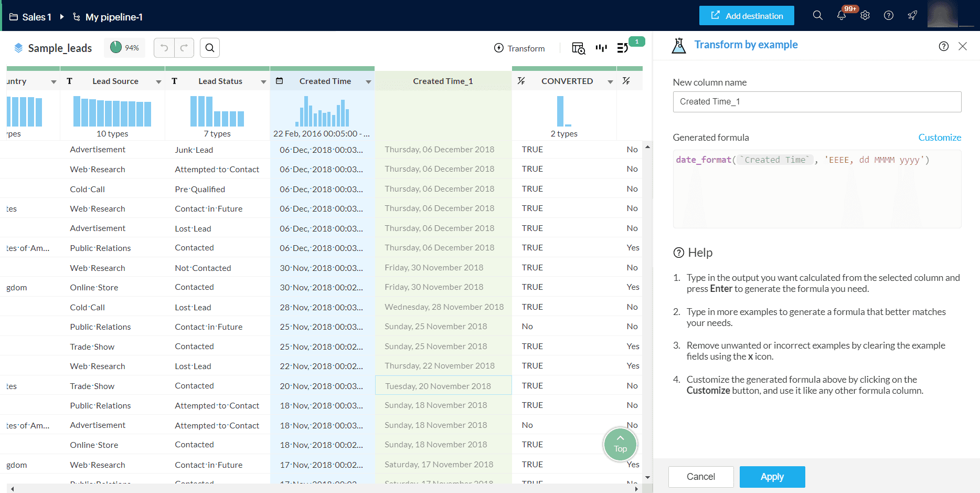Open the Created Time column dropdown
Image resolution: width=980 pixels, height=493 pixels.
(x=368, y=82)
